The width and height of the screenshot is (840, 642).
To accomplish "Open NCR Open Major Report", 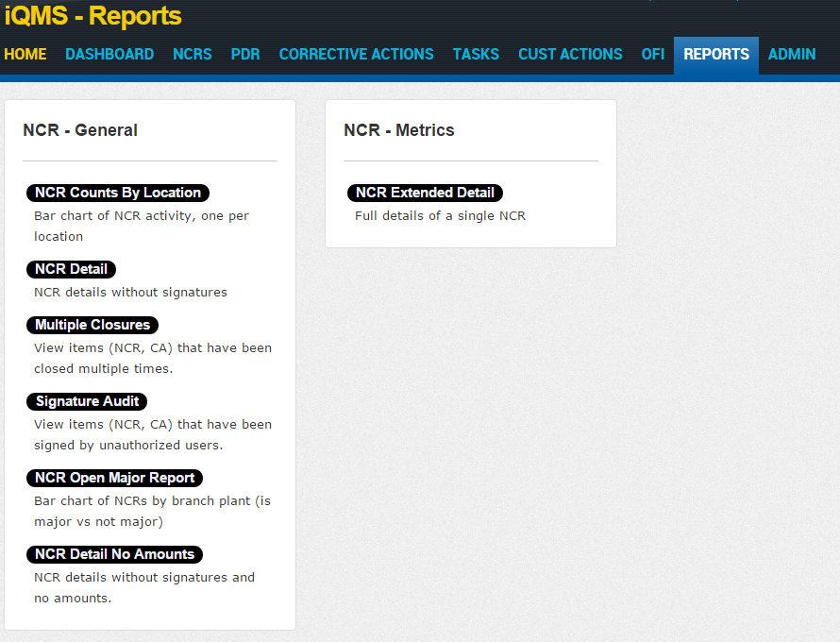I will (x=114, y=478).
